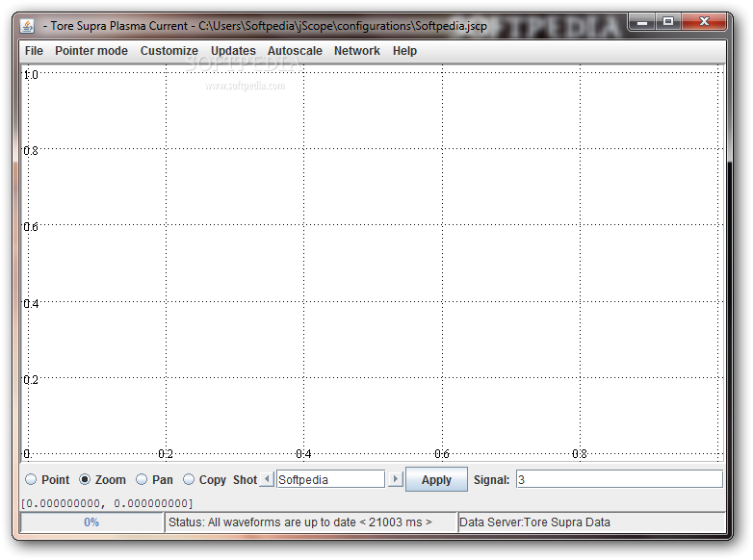Close the jScope window
The image size is (753, 560).
click(704, 22)
